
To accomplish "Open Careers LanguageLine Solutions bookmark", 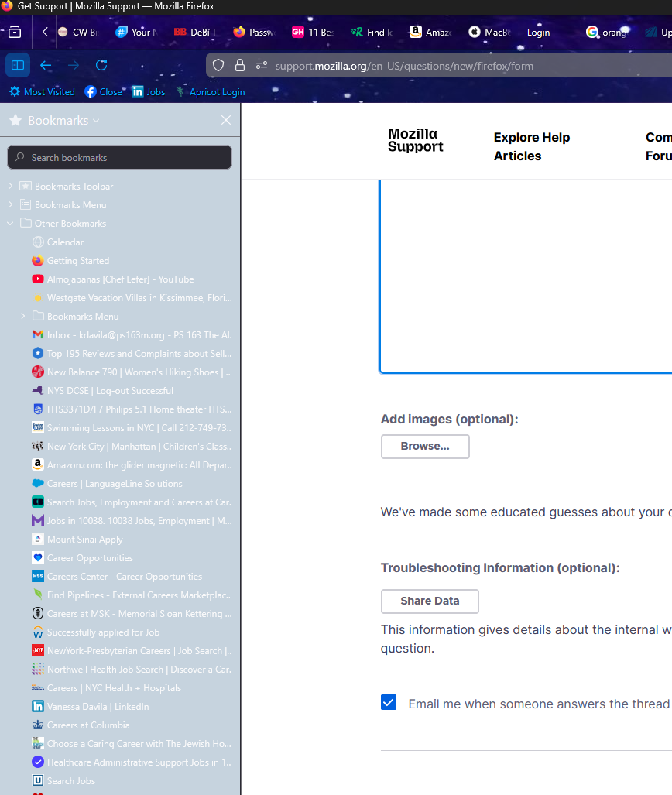I will (x=107, y=484).
